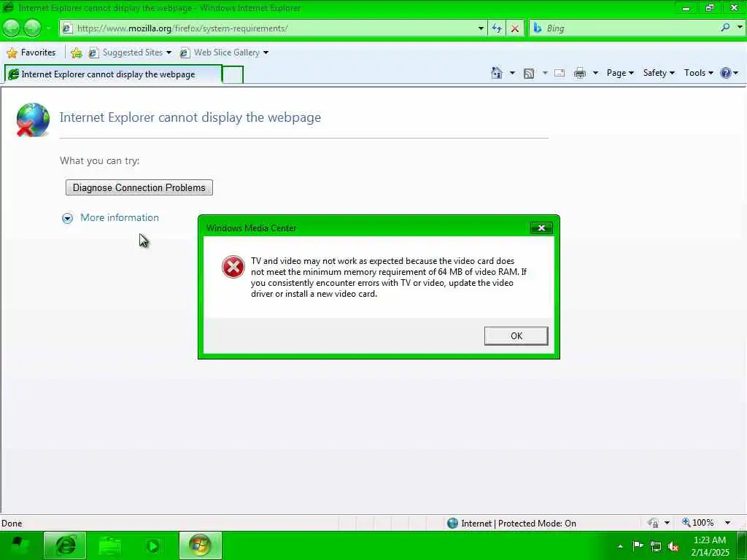Open the Safety menu

[659, 73]
